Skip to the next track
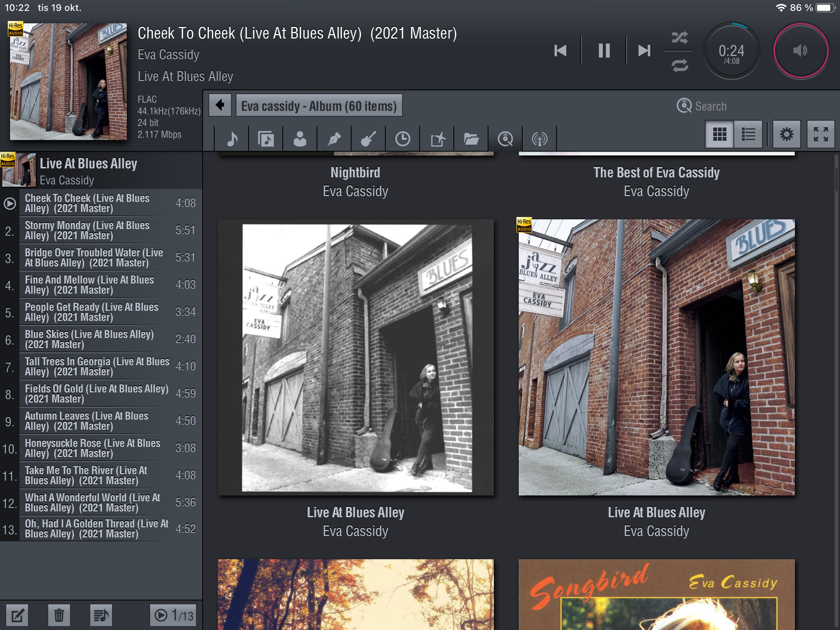Image resolution: width=840 pixels, height=630 pixels. point(644,51)
